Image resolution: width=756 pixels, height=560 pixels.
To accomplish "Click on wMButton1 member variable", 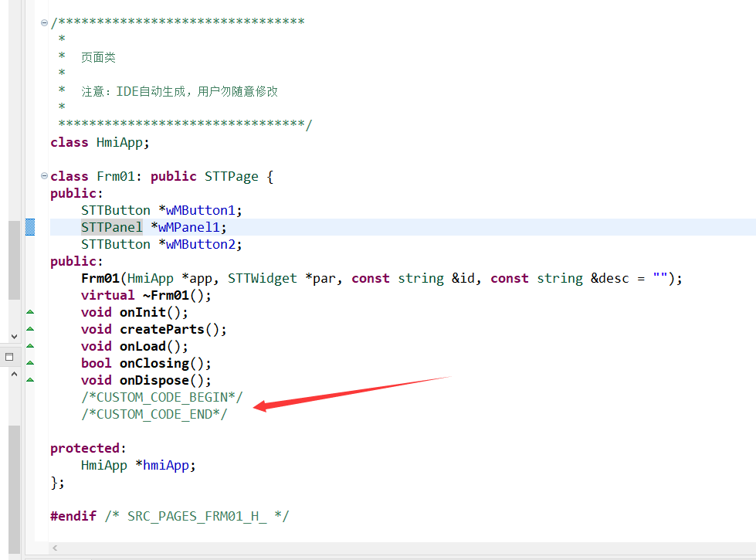I will [x=200, y=210].
